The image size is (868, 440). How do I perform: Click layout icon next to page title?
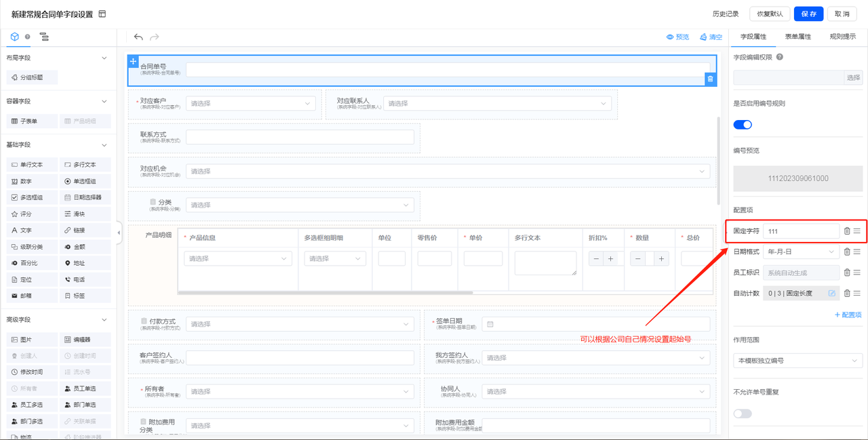click(x=102, y=14)
